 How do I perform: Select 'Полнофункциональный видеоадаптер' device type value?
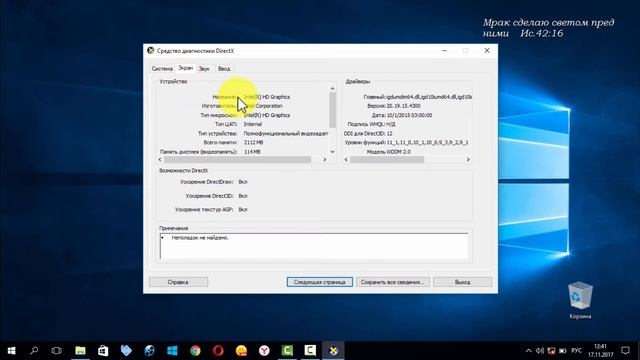[286, 133]
